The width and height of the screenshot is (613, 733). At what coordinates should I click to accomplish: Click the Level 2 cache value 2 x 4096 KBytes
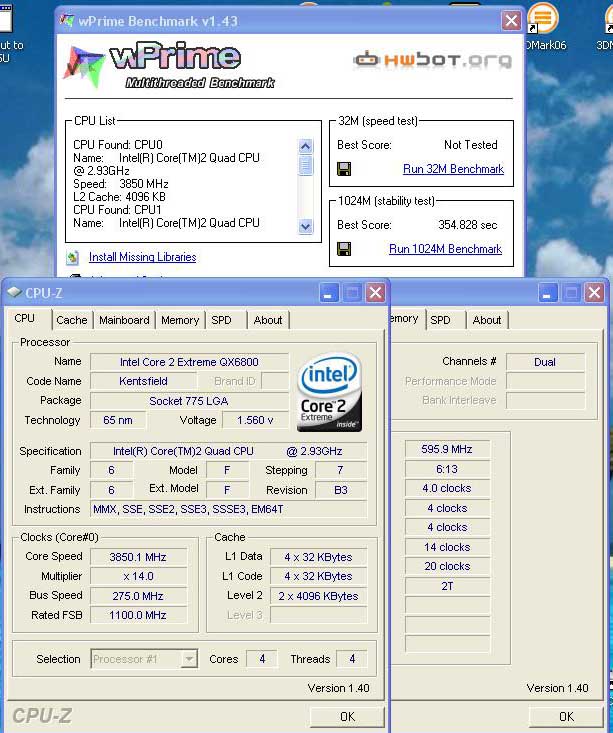click(318, 596)
